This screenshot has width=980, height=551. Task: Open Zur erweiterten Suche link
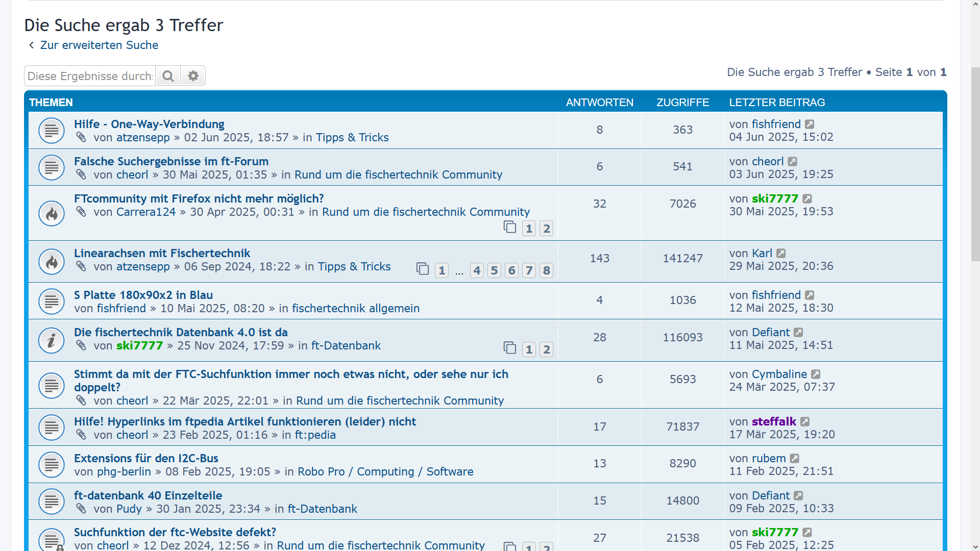99,45
